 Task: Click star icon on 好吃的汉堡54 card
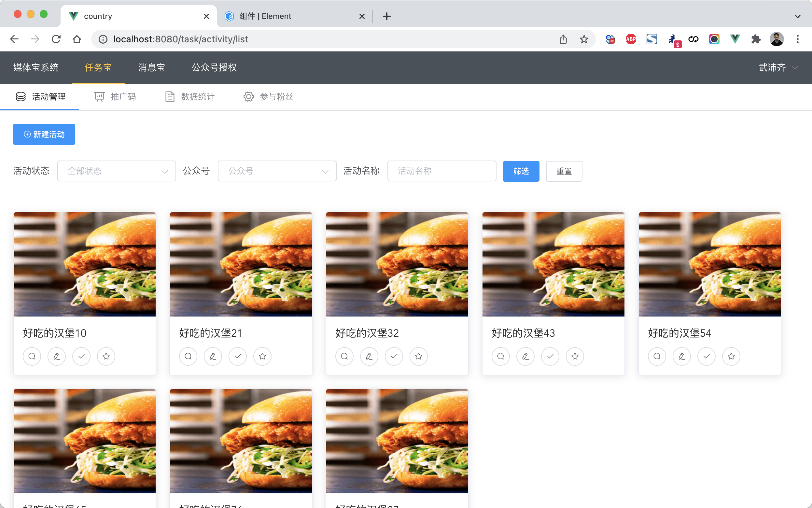click(731, 356)
